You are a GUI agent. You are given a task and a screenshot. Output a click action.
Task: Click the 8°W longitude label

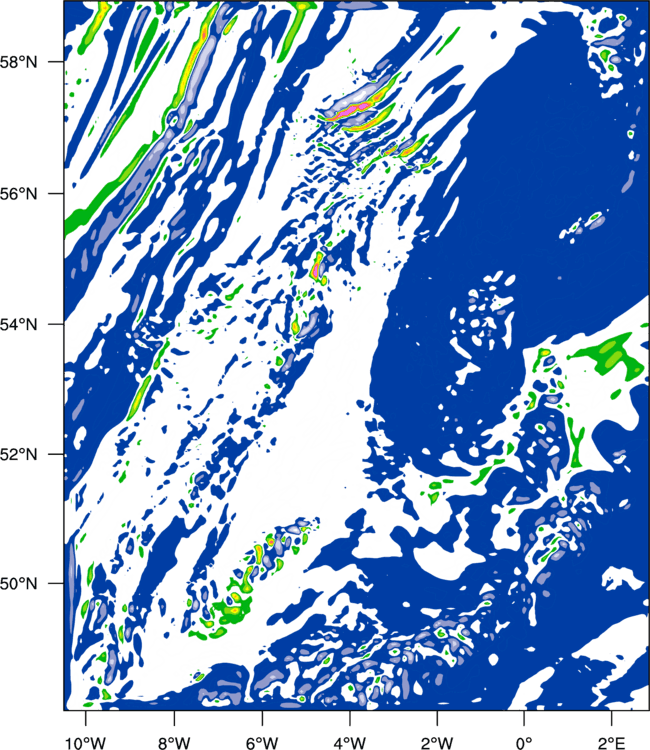click(x=174, y=742)
